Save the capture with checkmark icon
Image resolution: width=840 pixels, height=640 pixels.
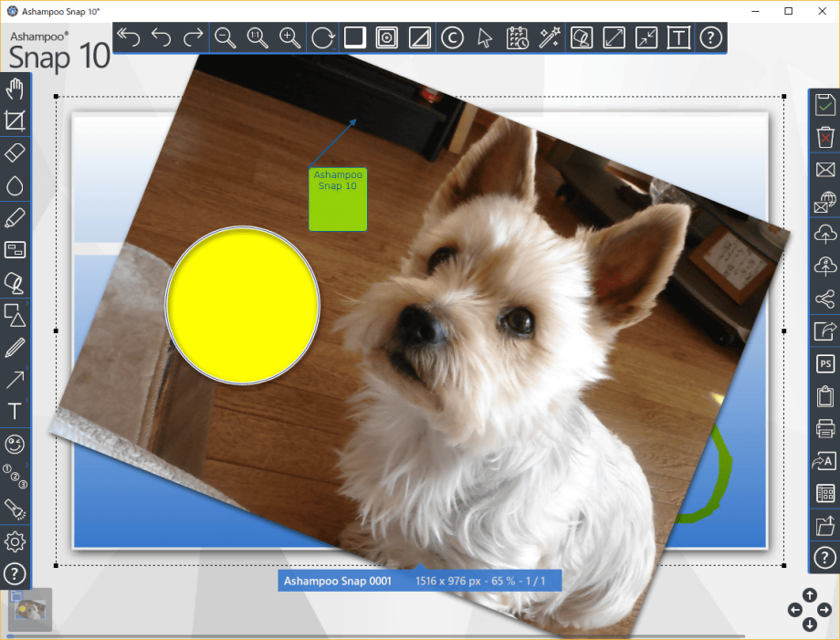point(825,104)
